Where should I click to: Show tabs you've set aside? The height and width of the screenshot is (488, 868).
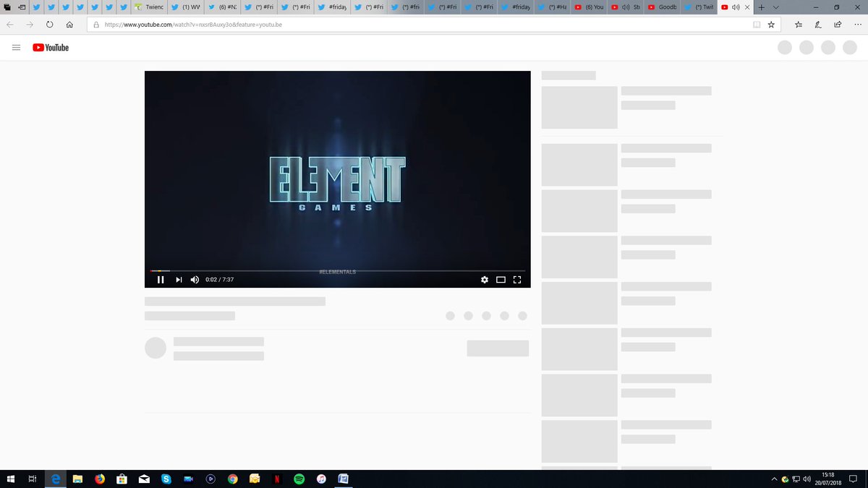pos(6,7)
